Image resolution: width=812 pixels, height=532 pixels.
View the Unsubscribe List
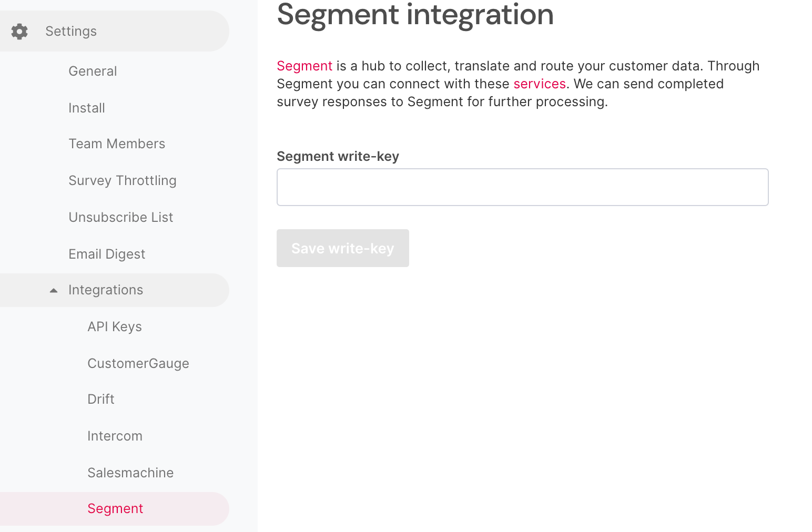point(120,217)
